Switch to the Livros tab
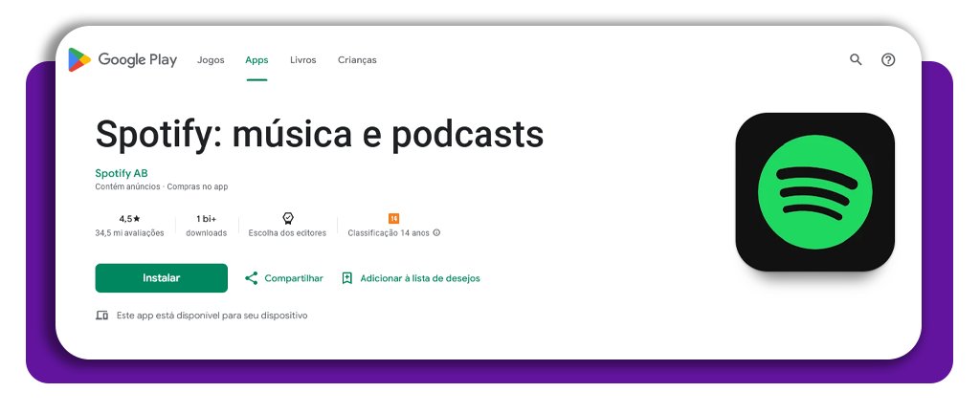Screen dimensions: 980x414 coord(303,60)
